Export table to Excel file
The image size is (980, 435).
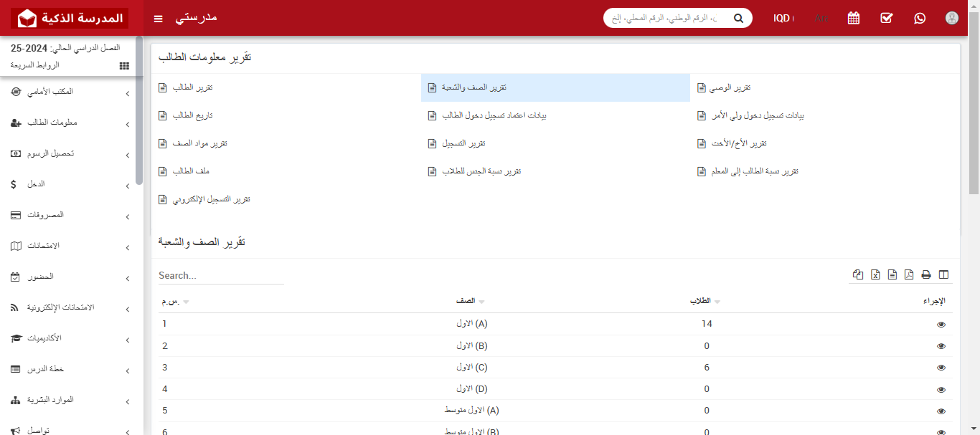point(875,274)
